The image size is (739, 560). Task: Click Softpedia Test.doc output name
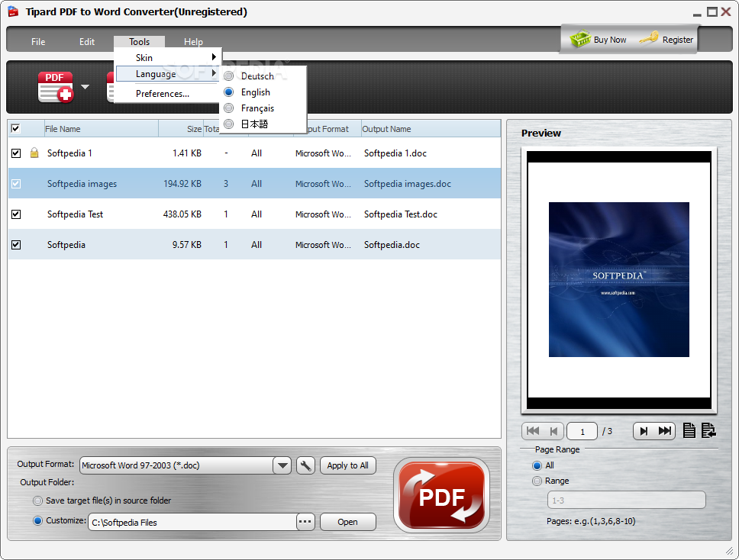(x=401, y=214)
